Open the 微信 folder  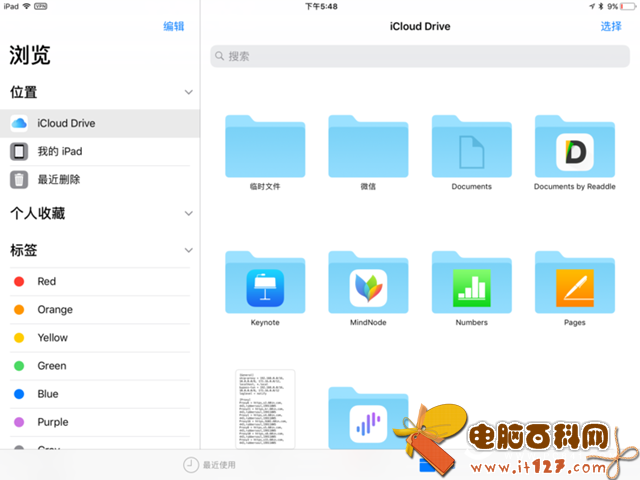(x=368, y=146)
